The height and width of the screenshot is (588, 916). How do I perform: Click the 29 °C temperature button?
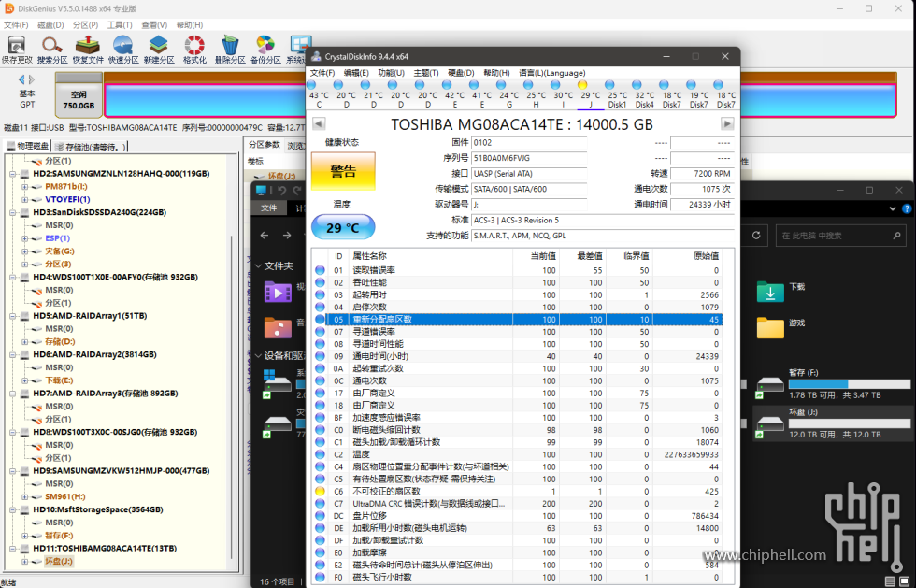tap(343, 227)
